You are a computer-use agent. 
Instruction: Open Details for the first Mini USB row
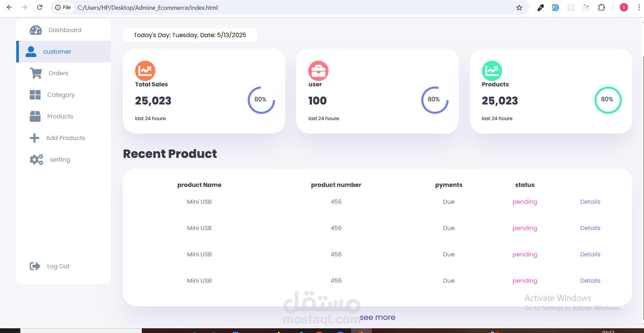[x=590, y=202]
